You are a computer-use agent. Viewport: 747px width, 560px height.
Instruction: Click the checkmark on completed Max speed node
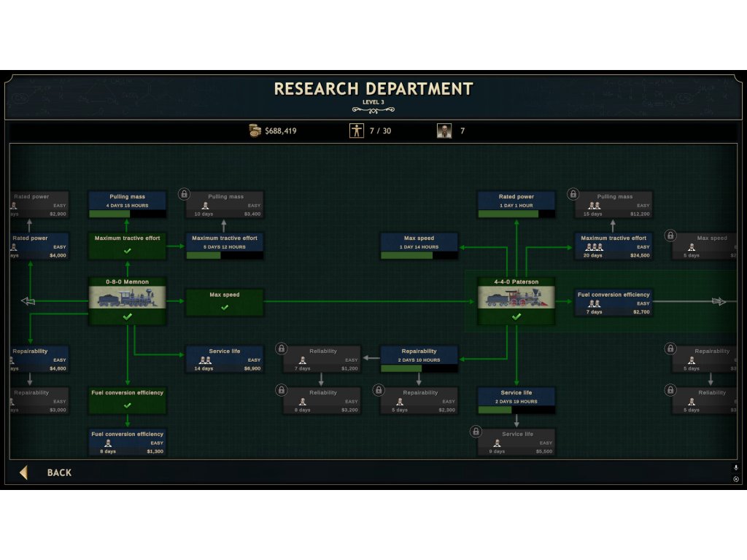(x=225, y=307)
